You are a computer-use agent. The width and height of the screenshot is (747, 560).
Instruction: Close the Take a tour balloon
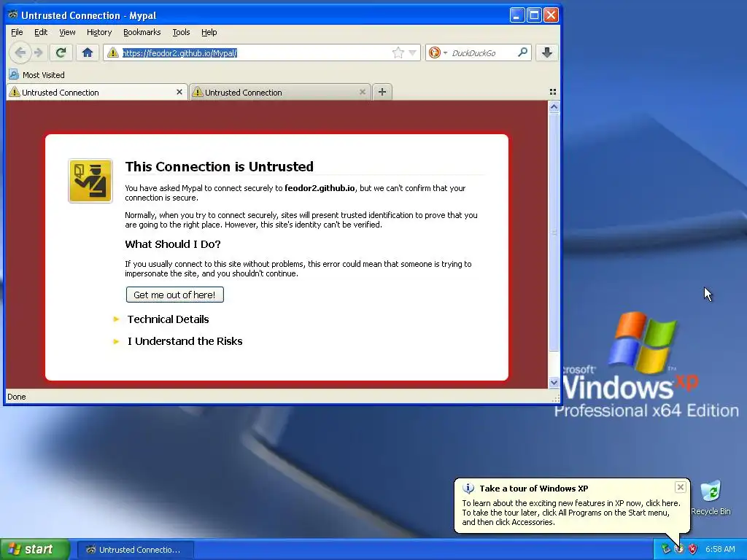[x=681, y=486]
